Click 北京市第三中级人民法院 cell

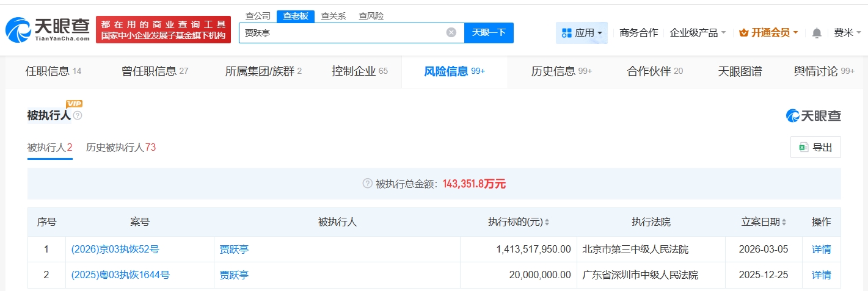[635, 249]
